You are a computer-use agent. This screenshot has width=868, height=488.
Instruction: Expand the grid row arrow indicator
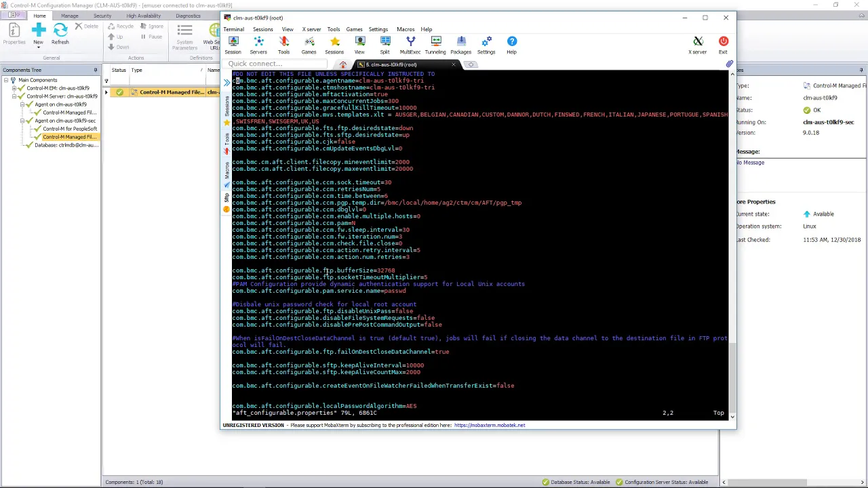106,91
